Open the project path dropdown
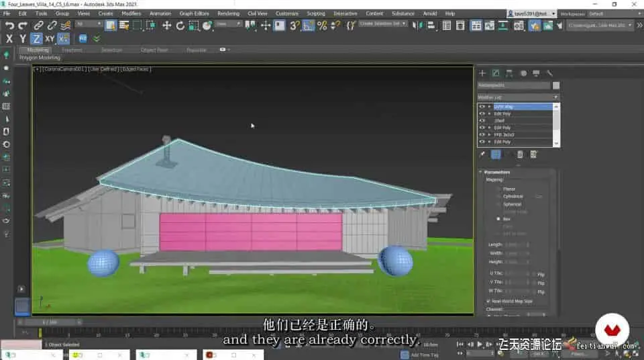The width and height of the screenshot is (644, 360). (x=600, y=25)
